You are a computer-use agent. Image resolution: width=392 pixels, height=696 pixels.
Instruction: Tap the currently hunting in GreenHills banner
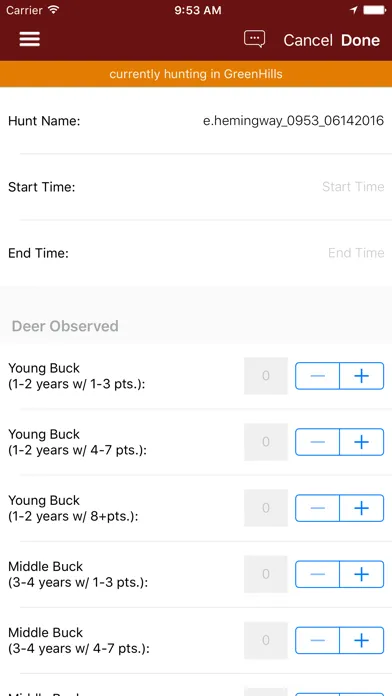click(x=196, y=74)
